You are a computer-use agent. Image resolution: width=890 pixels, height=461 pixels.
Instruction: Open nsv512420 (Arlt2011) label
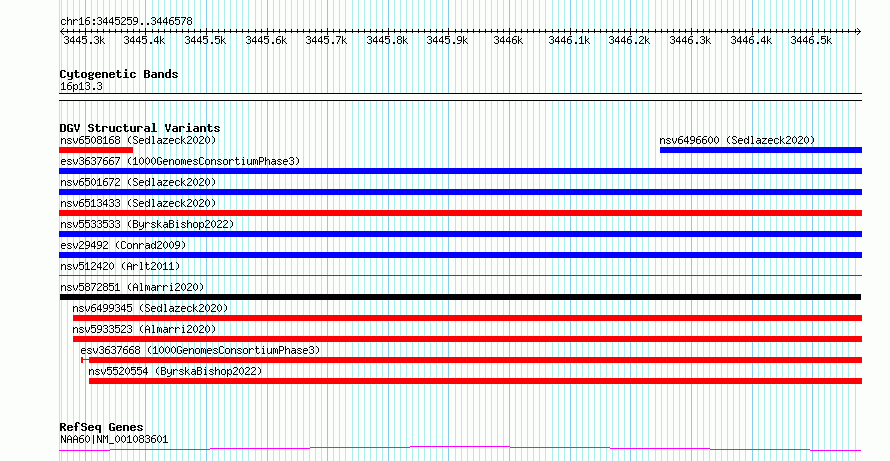[x=120, y=266]
